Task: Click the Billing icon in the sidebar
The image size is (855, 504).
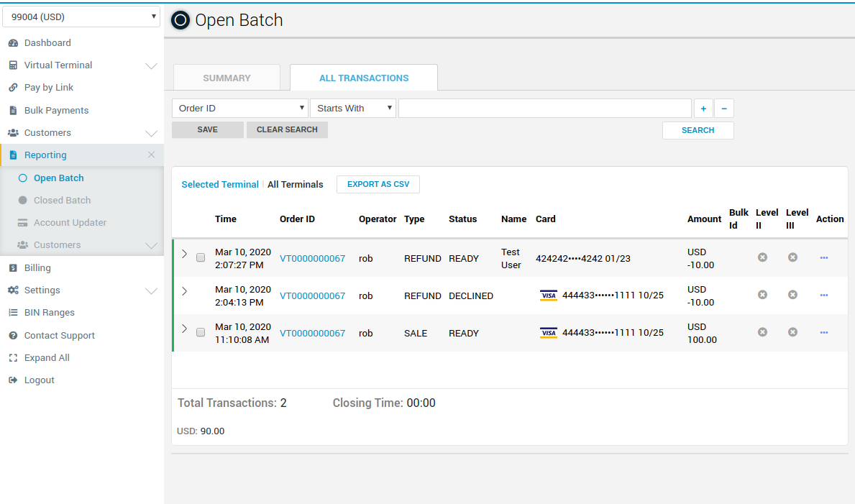Action: (x=13, y=268)
